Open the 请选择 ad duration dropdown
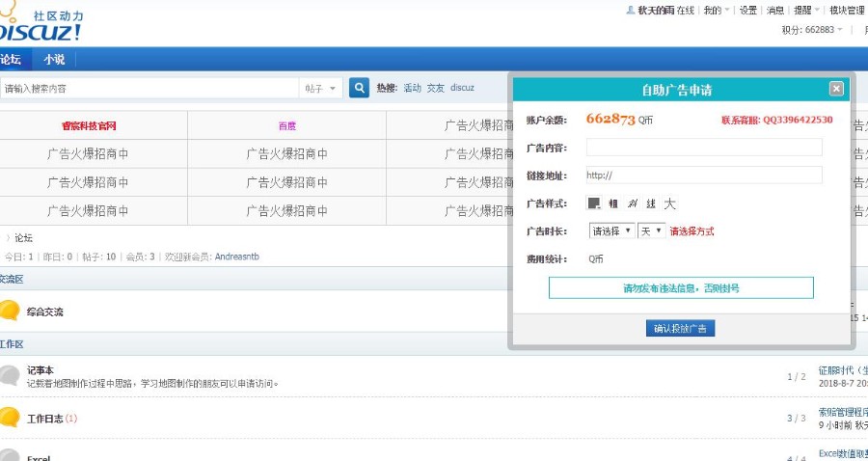The image size is (868, 461). coord(611,231)
